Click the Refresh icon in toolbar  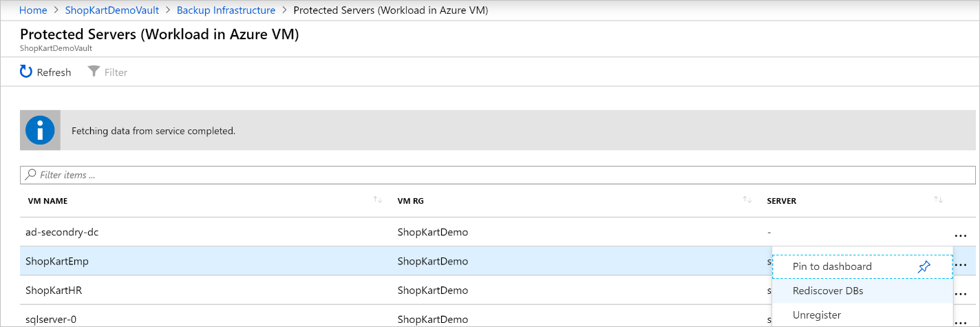pyautogui.click(x=26, y=72)
